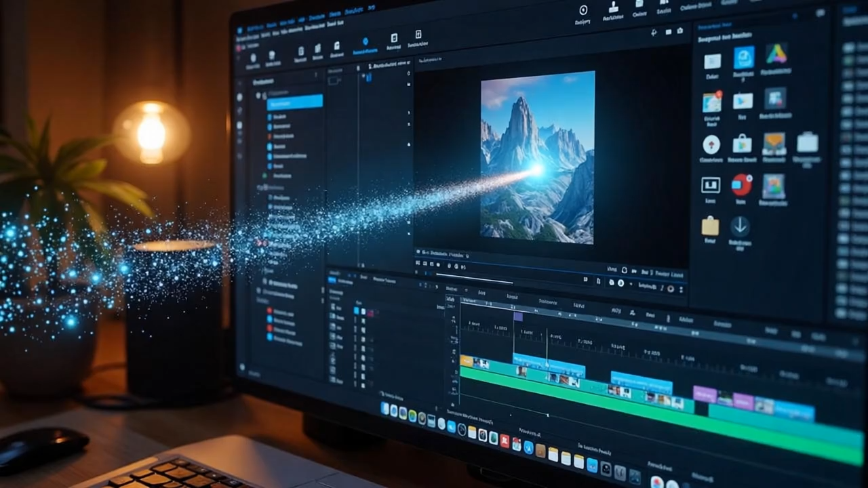
Task: Click the blue diamond icon in top toolbar
Action: [365, 42]
